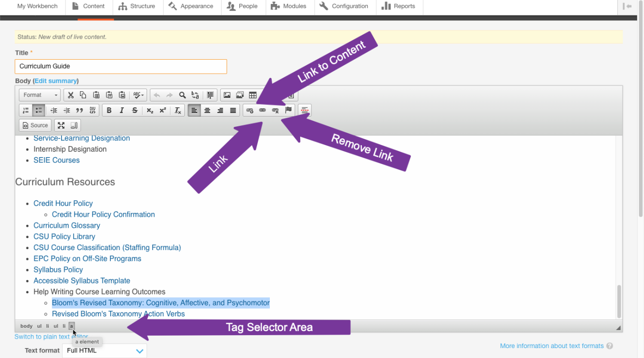The image size is (644, 358).
Task: Open More information about text formats
Action: tap(552, 346)
